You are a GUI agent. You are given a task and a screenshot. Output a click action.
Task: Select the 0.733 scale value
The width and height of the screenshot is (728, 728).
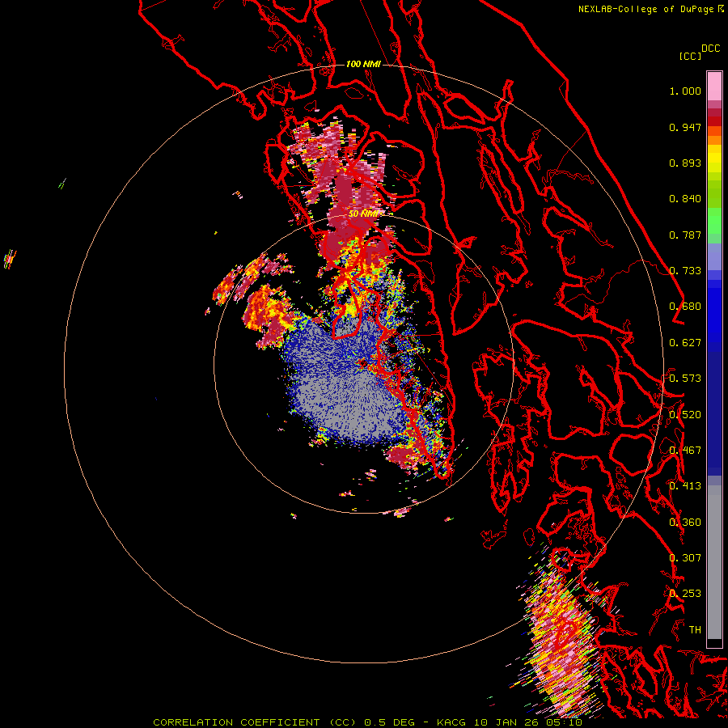pos(685,271)
